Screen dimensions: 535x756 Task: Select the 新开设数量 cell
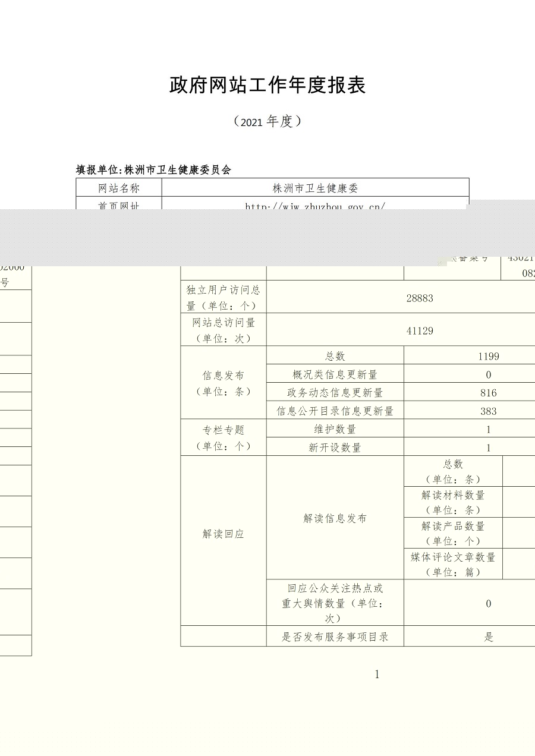pyautogui.click(x=335, y=448)
